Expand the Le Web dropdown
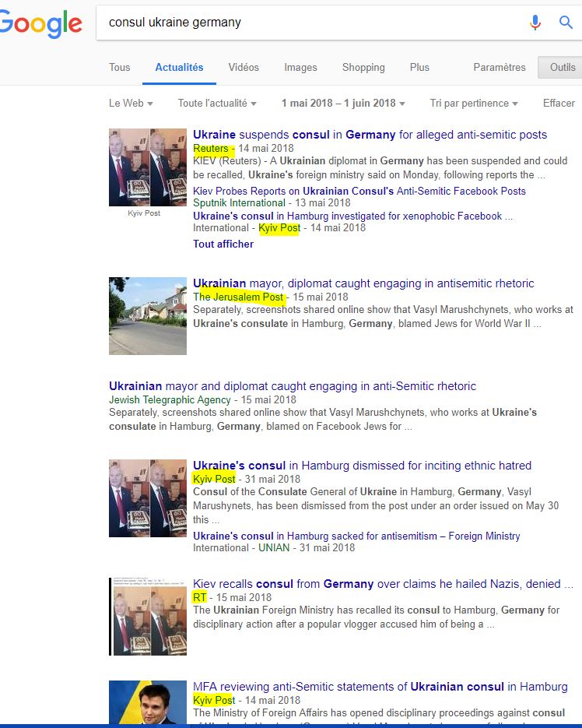582x728 pixels. tap(131, 103)
